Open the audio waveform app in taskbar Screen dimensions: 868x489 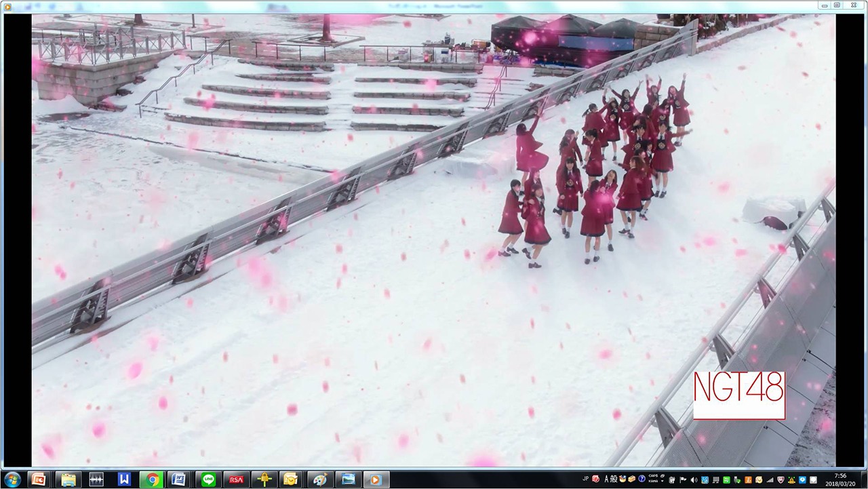(96, 480)
